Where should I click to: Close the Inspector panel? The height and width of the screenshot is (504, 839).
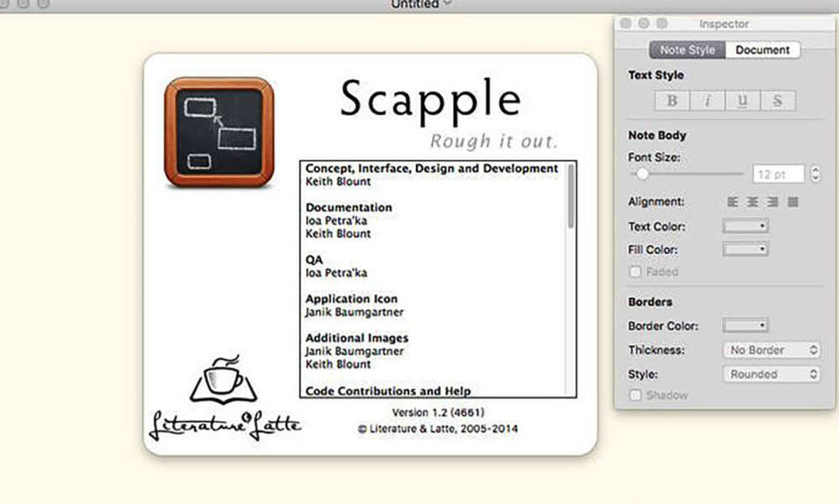(x=625, y=24)
